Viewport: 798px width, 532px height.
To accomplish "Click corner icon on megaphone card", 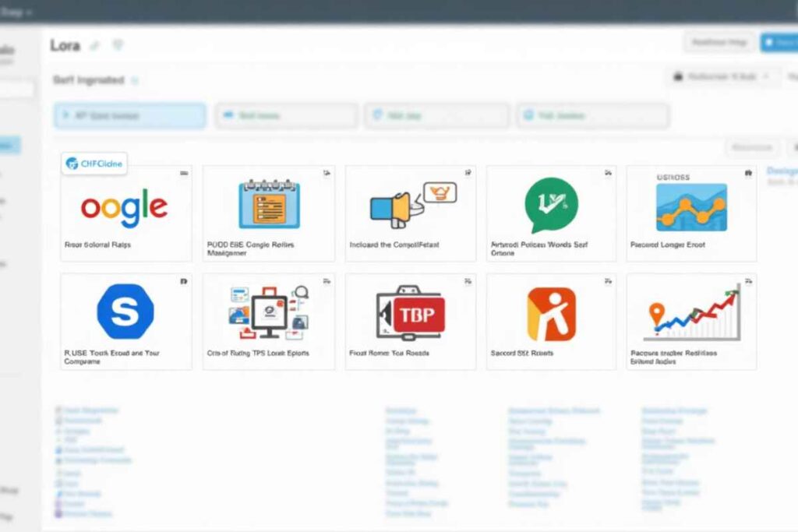I will pyautogui.click(x=468, y=173).
